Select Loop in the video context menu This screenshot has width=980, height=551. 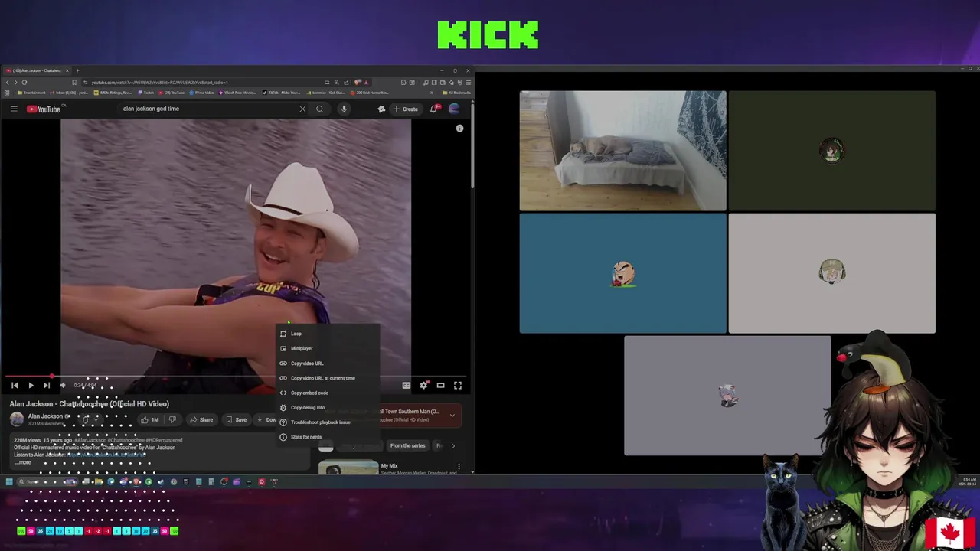(328, 334)
